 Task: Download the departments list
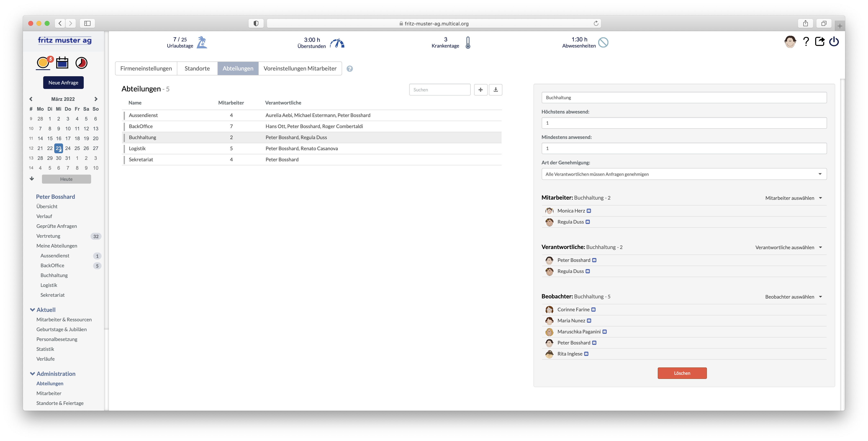pos(496,90)
